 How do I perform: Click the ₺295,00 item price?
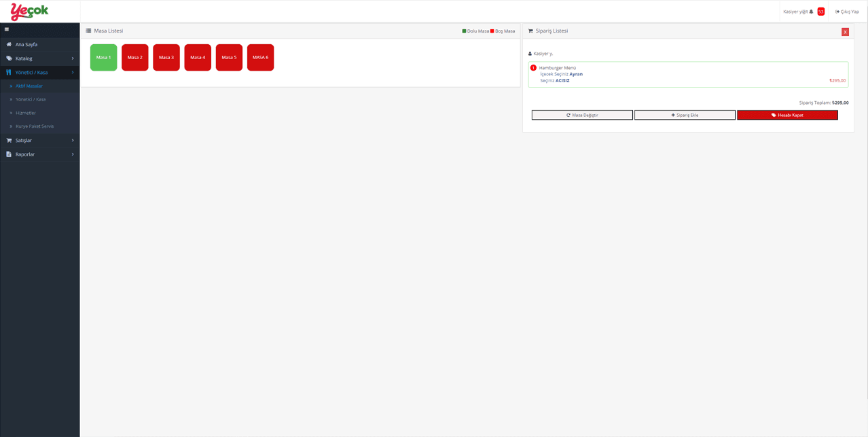click(837, 81)
